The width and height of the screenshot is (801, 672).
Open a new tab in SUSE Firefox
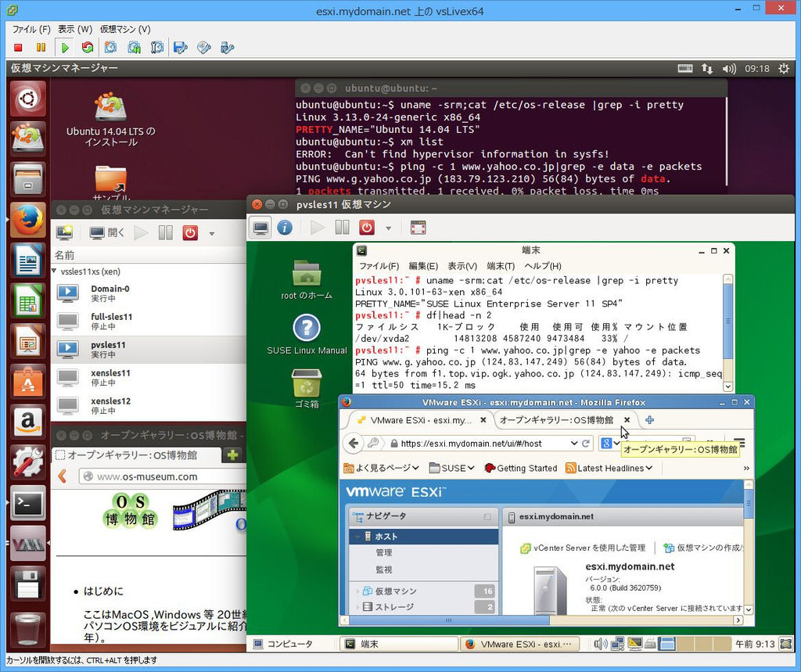[x=649, y=419]
